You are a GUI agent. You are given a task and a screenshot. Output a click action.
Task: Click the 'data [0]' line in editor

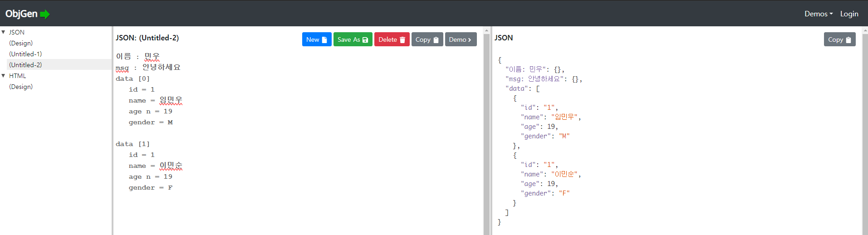coord(132,78)
